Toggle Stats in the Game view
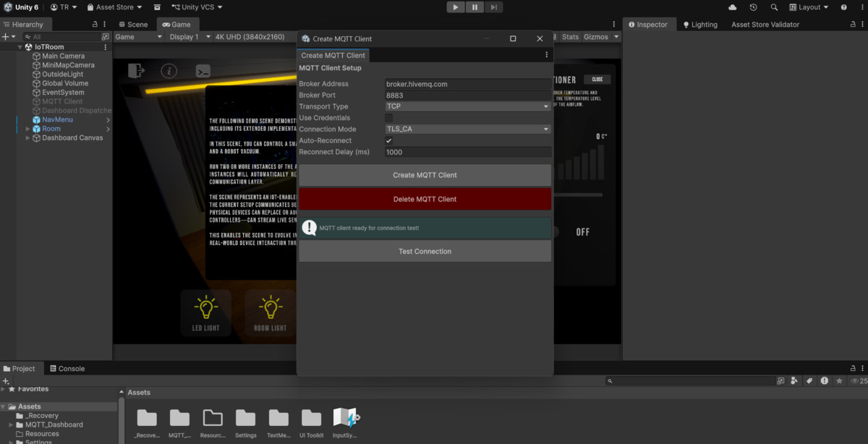Image resolution: width=868 pixels, height=444 pixels. click(570, 37)
